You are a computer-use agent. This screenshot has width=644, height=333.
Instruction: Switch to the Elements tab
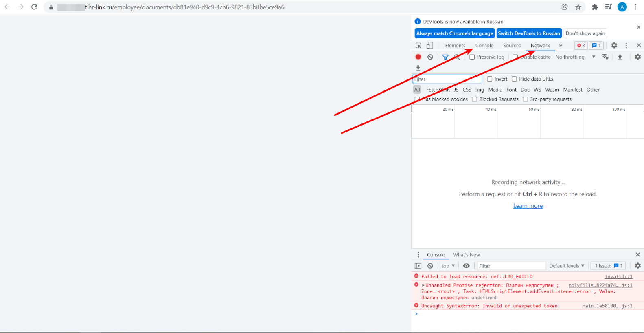(455, 46)
